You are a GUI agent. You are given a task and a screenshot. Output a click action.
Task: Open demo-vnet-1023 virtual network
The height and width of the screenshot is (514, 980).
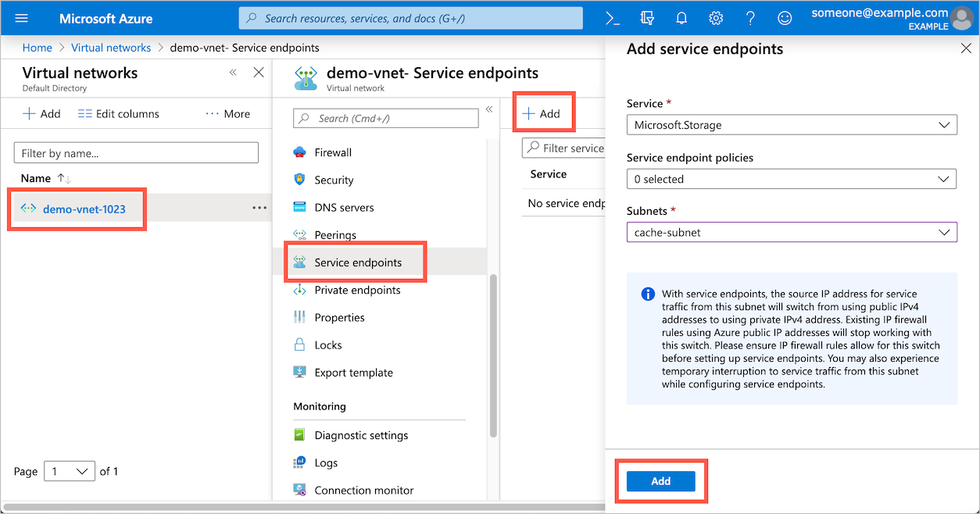84,209
